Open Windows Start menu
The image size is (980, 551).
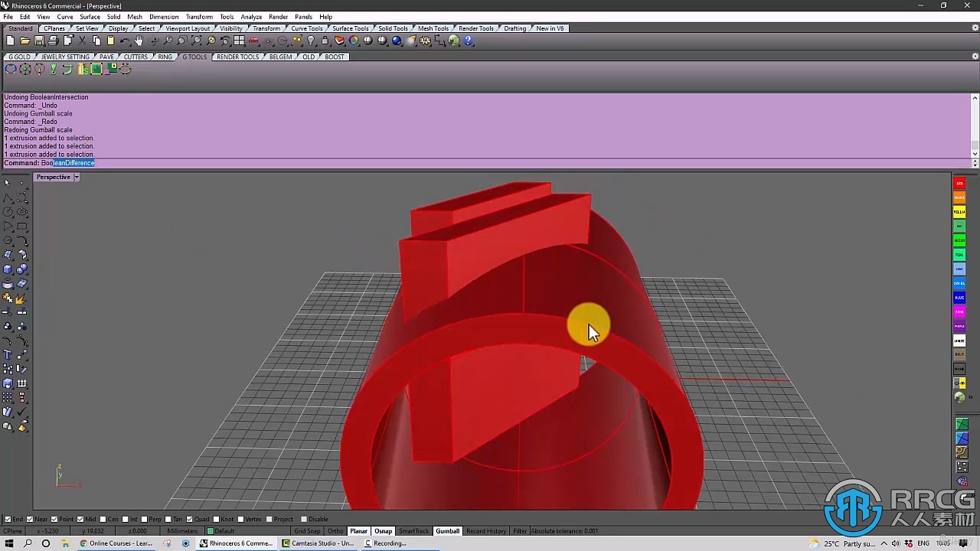pos(9,543)
